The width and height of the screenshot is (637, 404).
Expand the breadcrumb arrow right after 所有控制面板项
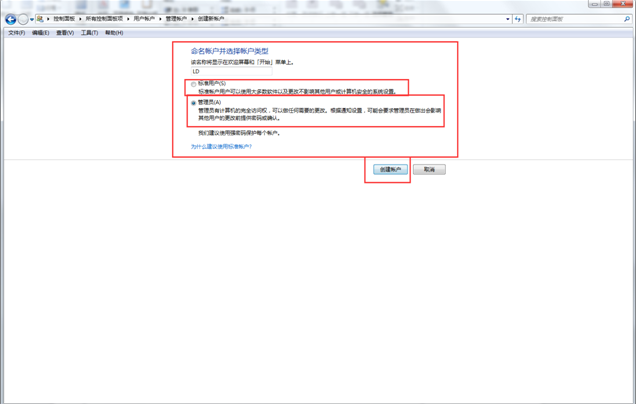pos(128,19)
